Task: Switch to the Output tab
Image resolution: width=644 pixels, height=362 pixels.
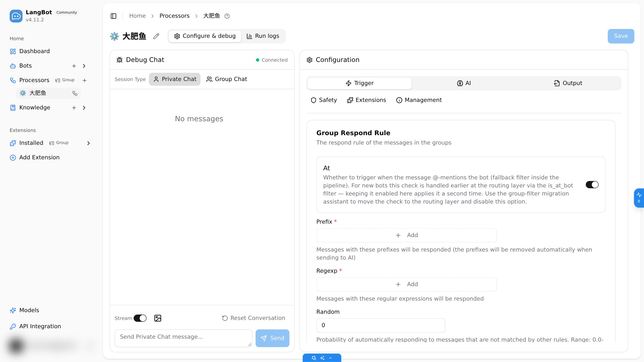Action: coord(568,83)
